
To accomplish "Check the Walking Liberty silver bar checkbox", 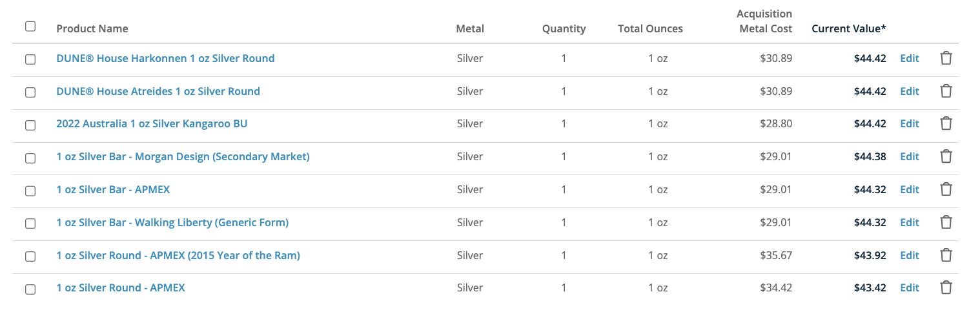I will pyautogui.click(x=30, y=224).
